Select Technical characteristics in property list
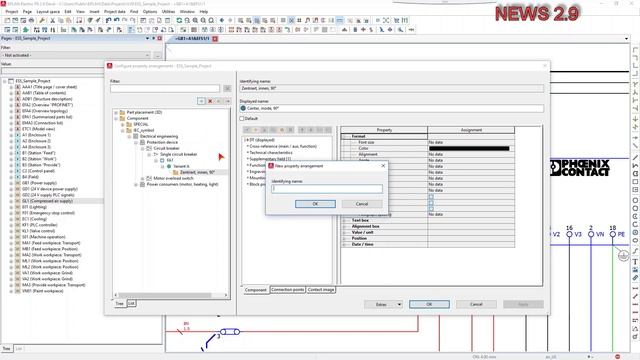Screen dimensions: 640x360 [271, 153]
